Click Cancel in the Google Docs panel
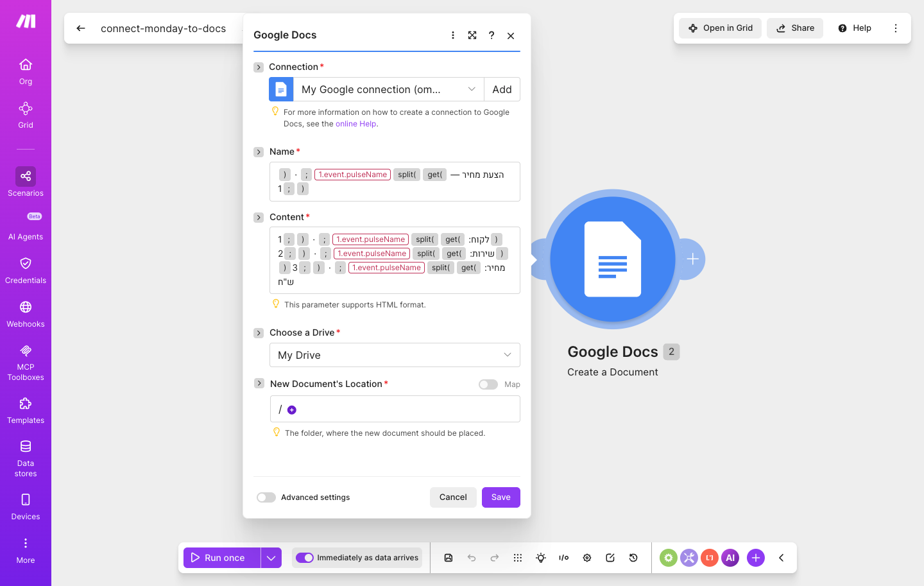This screenshot has height=586, width=924. pyautogui.click(x=453, y=497)
